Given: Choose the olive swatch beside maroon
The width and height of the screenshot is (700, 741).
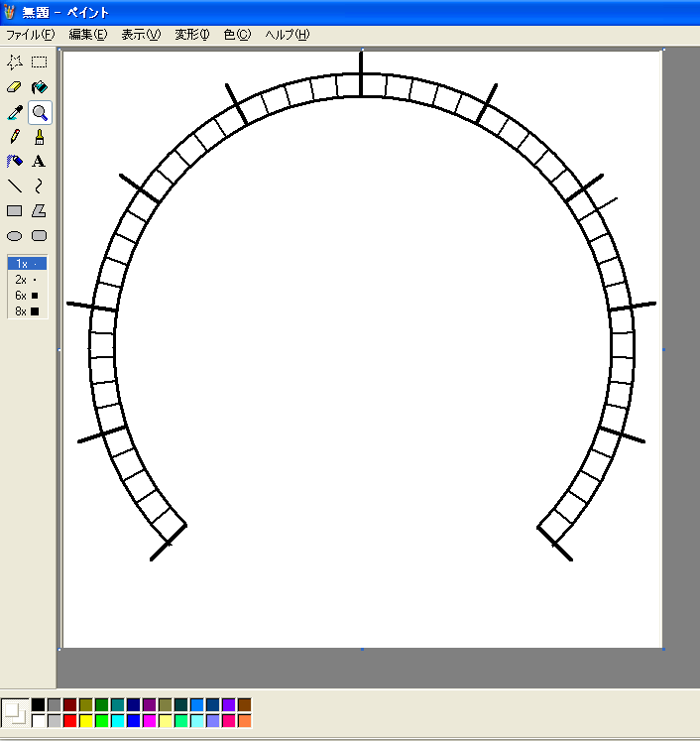Looking at the screenshot, I should [86, 705].
